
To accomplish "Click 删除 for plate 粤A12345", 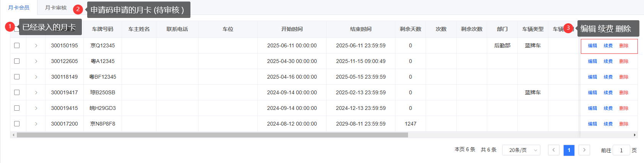I will (x=624, y=61).
